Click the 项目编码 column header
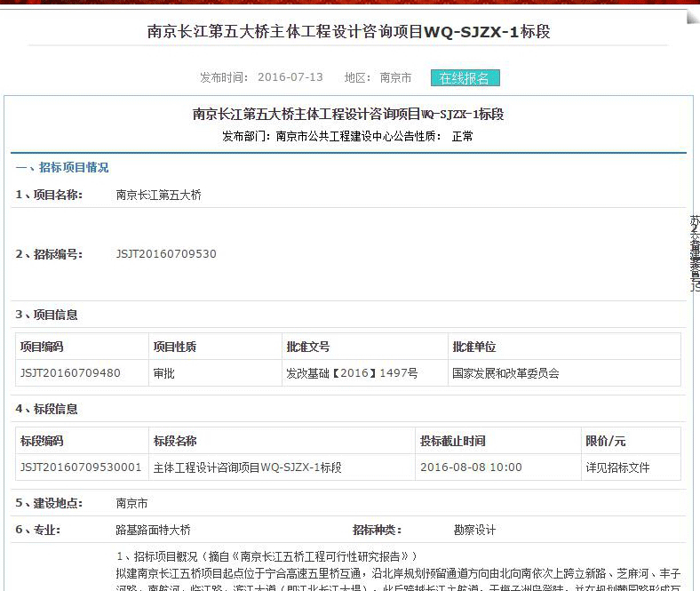 coord(42,347)
